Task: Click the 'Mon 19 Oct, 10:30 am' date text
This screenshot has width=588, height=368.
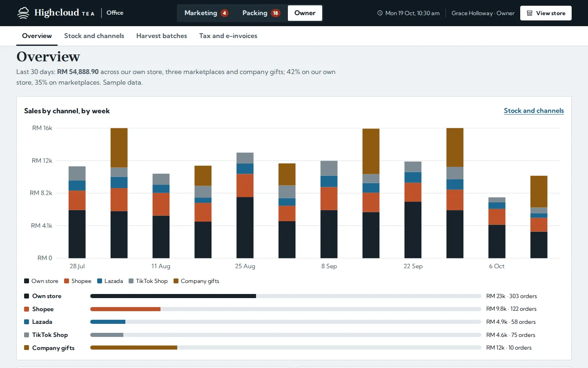Action: tap(412, 13)
